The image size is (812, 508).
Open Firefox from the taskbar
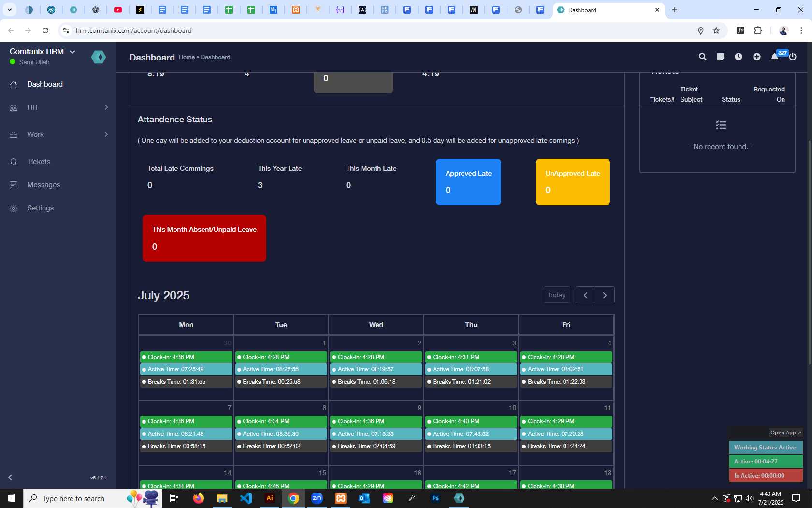tap(199, 498)
